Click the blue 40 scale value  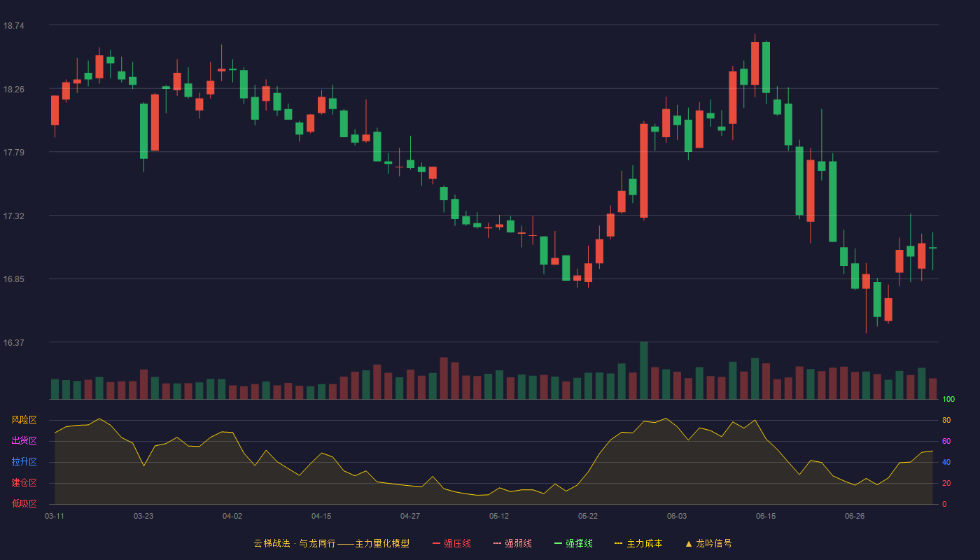pos(946,462)
